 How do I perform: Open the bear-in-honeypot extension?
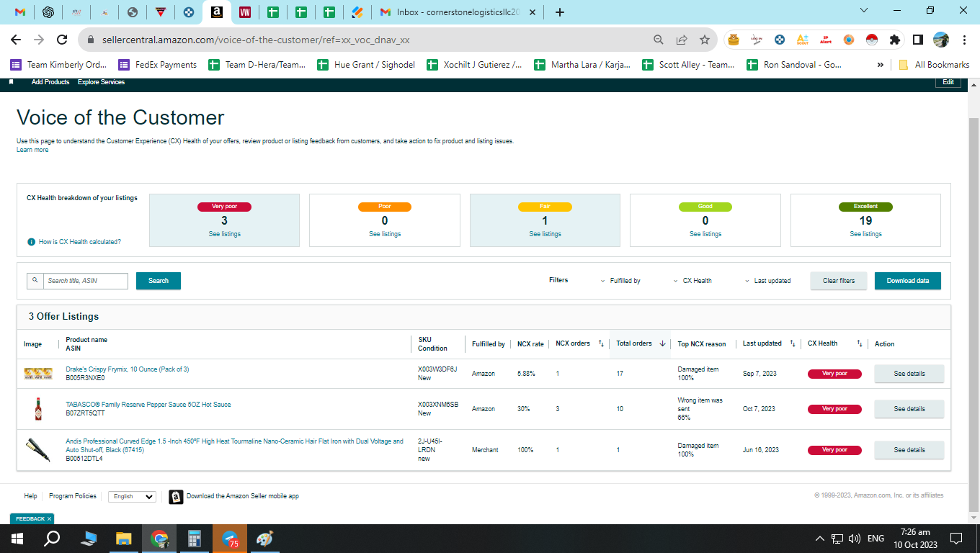(x=734, y=40)
